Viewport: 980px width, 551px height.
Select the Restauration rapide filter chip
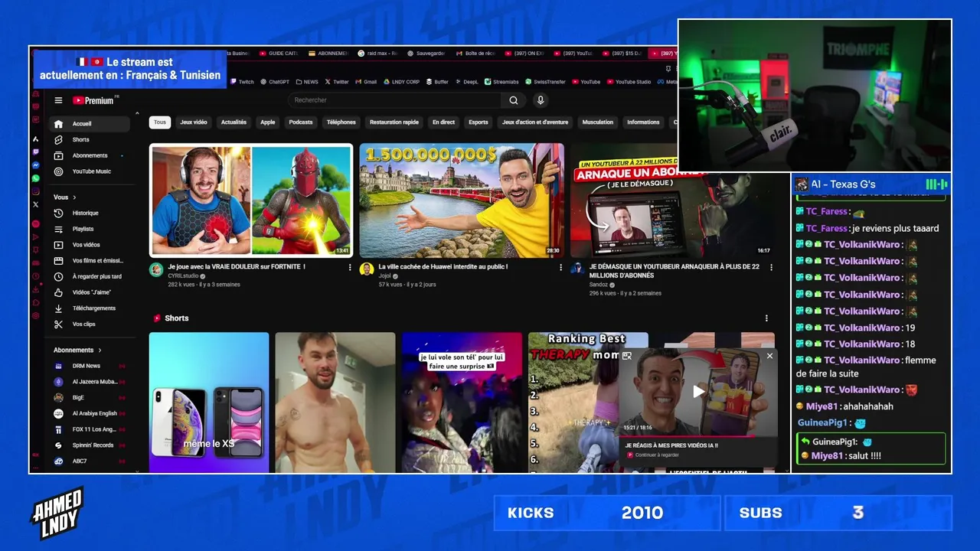tap(394, 122)
